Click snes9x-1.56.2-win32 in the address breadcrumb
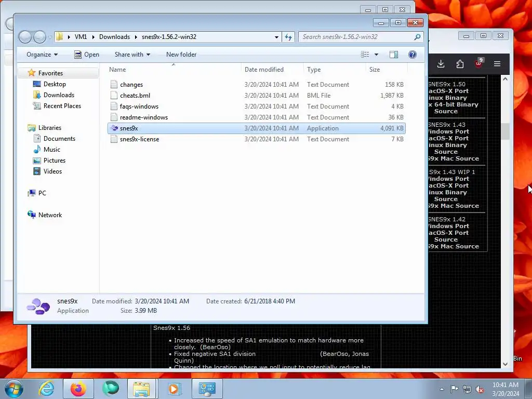This screenshot has height=399, width=532. 169,37
